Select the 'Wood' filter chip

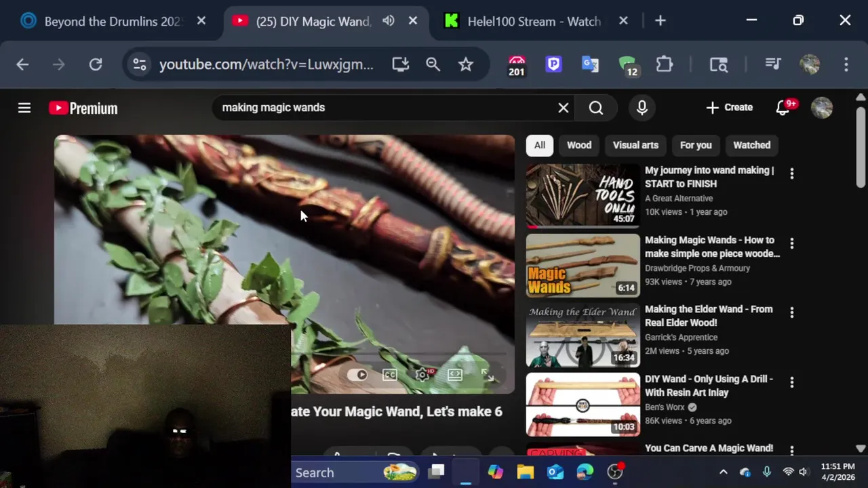(x=579, y=145)
